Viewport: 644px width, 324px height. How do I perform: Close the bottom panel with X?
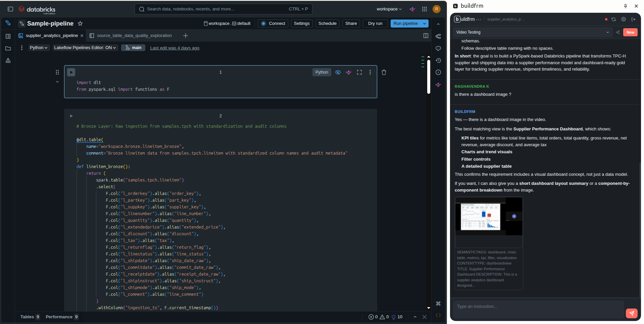425,317
